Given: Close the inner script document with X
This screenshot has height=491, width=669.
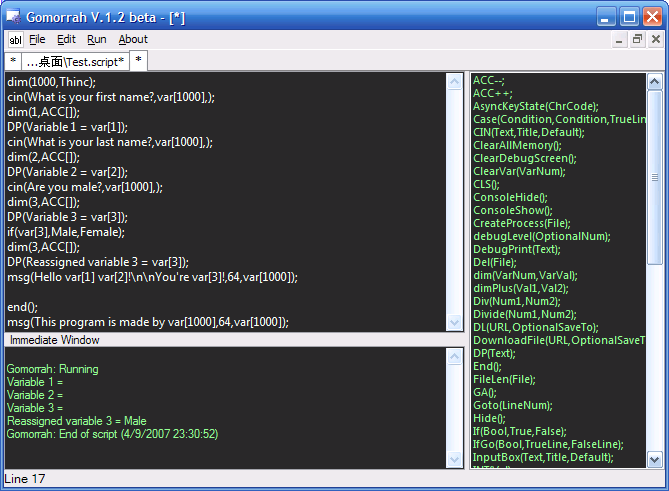Looking at the screenshot, I should [654, 40].
